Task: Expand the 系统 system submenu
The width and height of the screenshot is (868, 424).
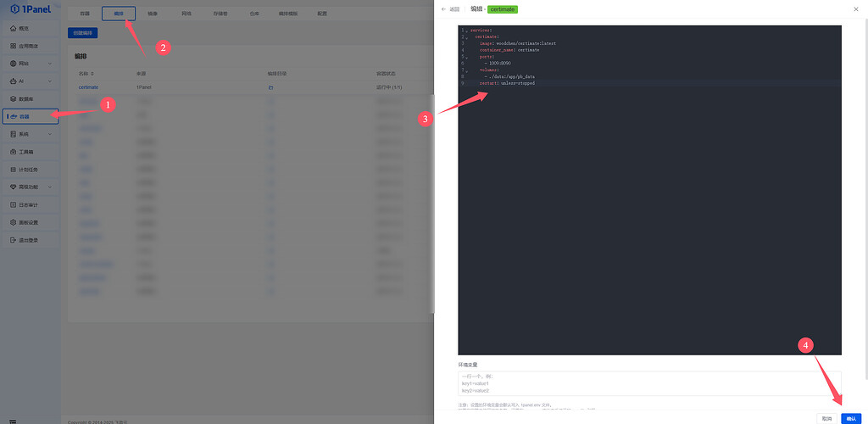Action: (49, 134)
